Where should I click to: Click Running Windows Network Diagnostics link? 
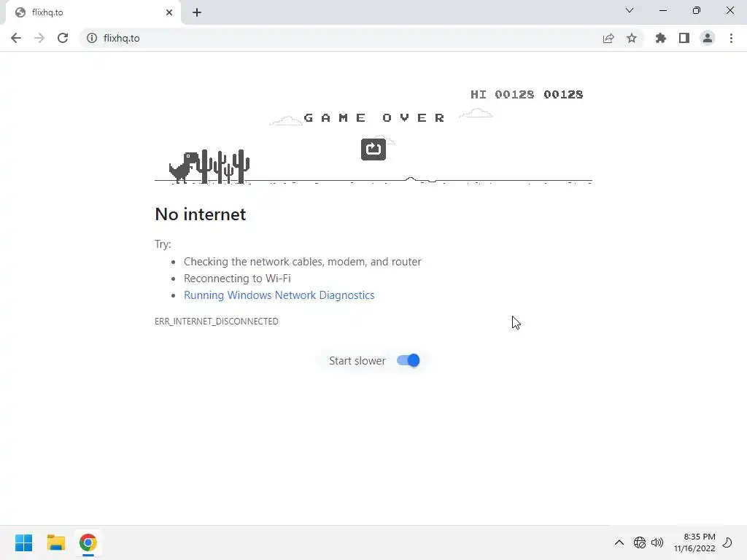point(279,295)
